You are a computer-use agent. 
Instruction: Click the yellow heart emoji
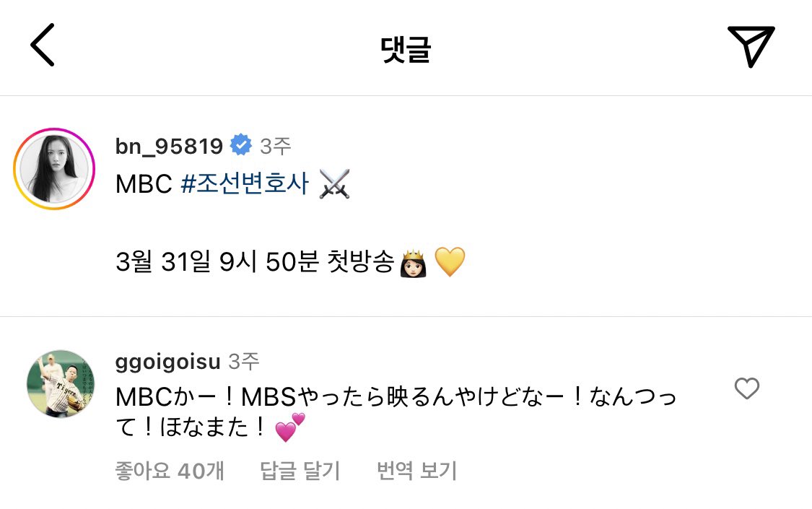coord(450,261)
